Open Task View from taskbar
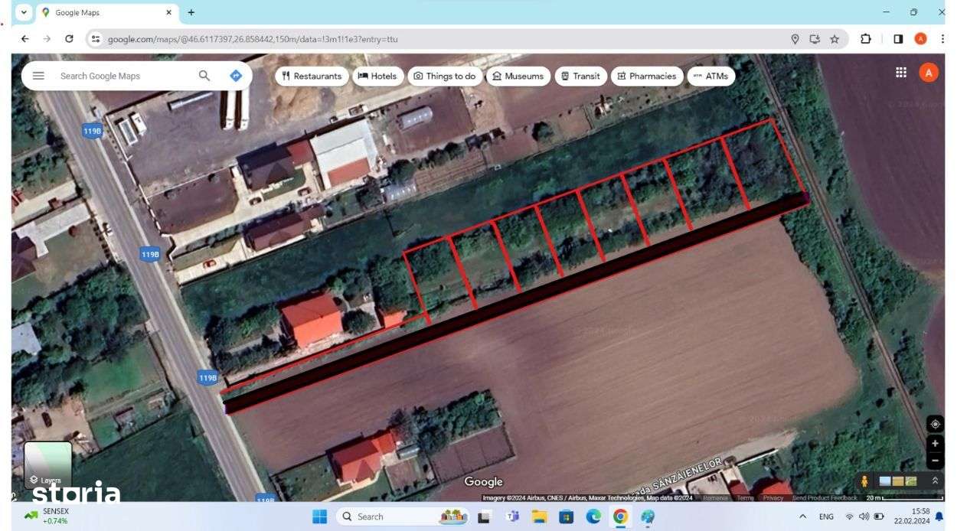 (x=484, y=516)
